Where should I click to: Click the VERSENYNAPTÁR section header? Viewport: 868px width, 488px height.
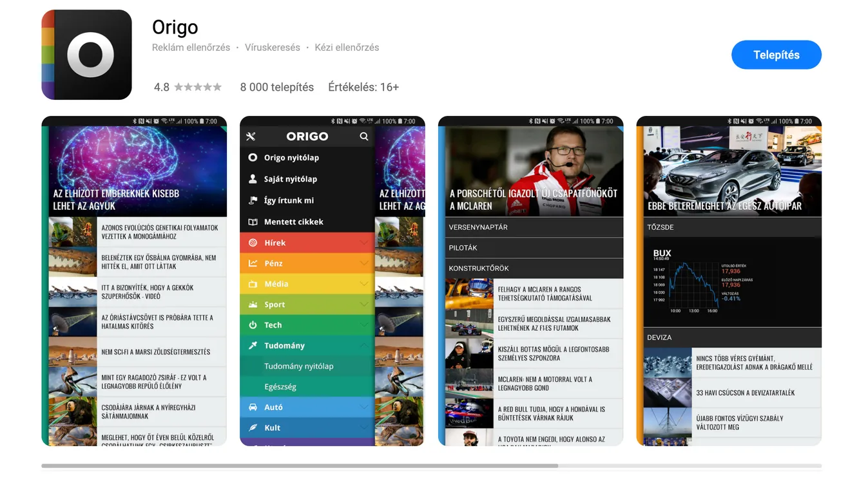[534, 227]
